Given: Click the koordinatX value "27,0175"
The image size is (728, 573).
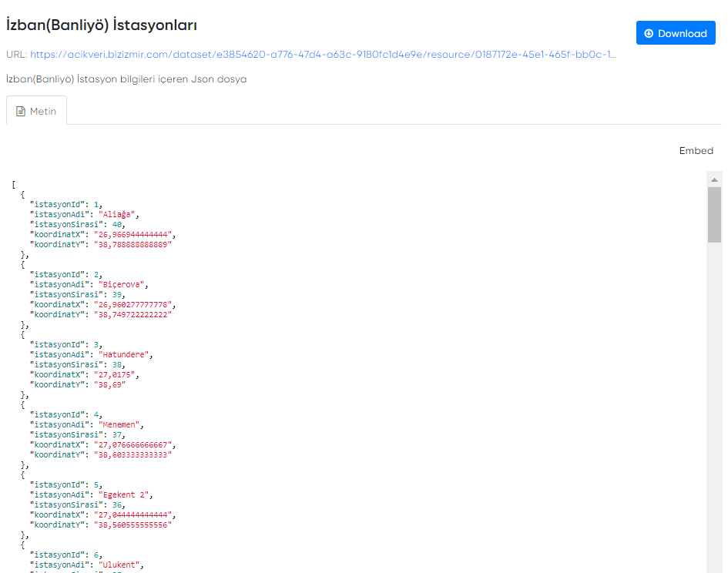Looking at the screenshot, I should [x=115, y=374].
